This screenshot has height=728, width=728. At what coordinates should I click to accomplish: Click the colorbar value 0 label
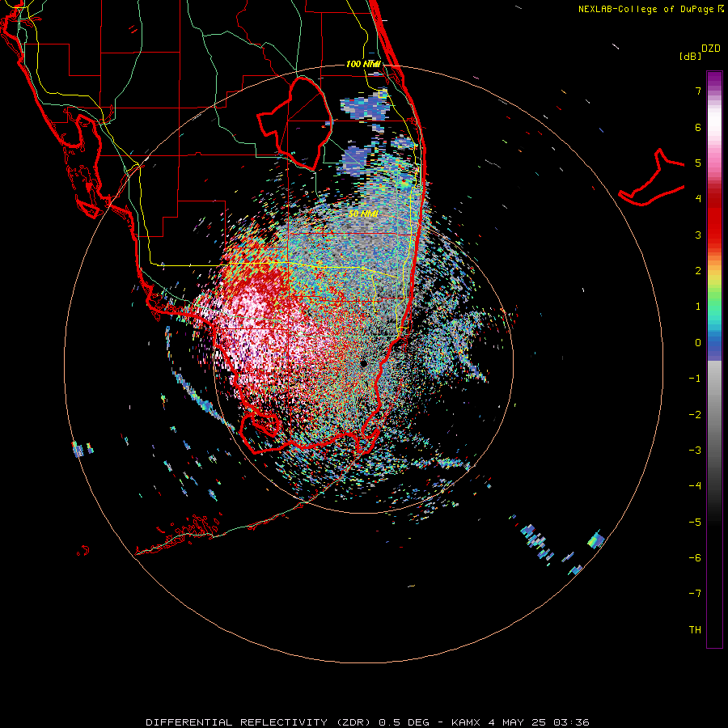698,343
